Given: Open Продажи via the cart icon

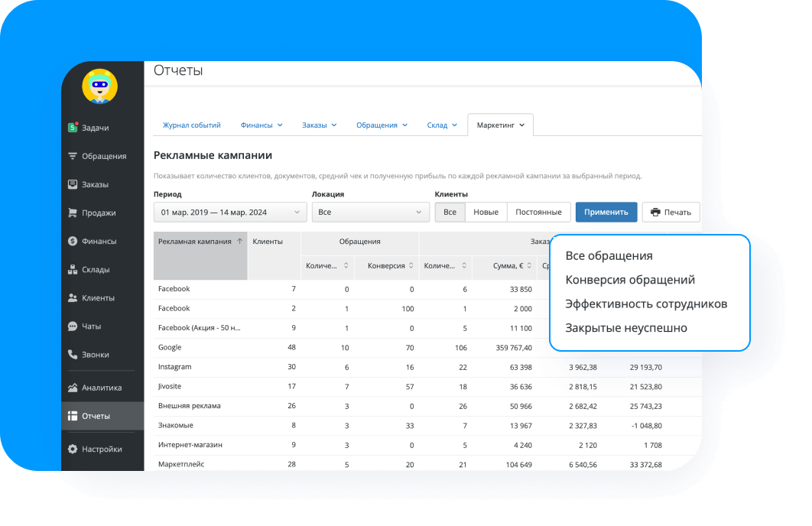Looking at the screenshot, I should [x=73, y=213].
